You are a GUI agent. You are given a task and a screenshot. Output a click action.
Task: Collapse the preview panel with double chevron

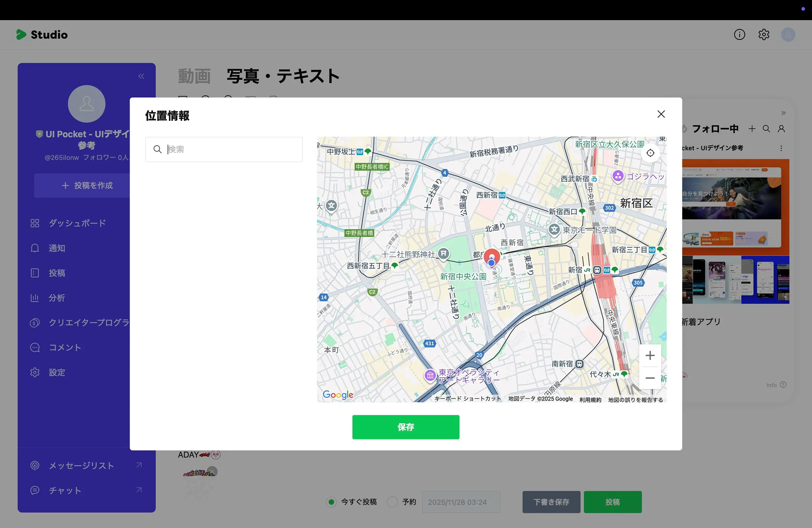[x=783, y=113]
